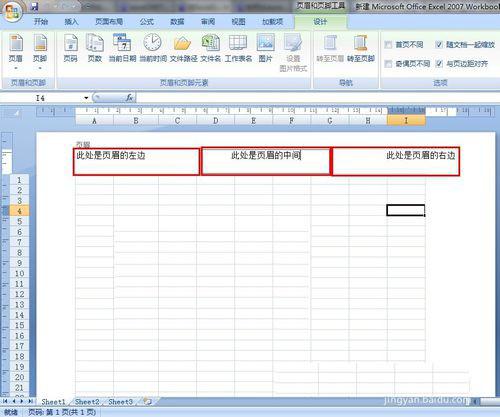
Task: Click 就绪 status bar text
Action: tap(11, 412)
